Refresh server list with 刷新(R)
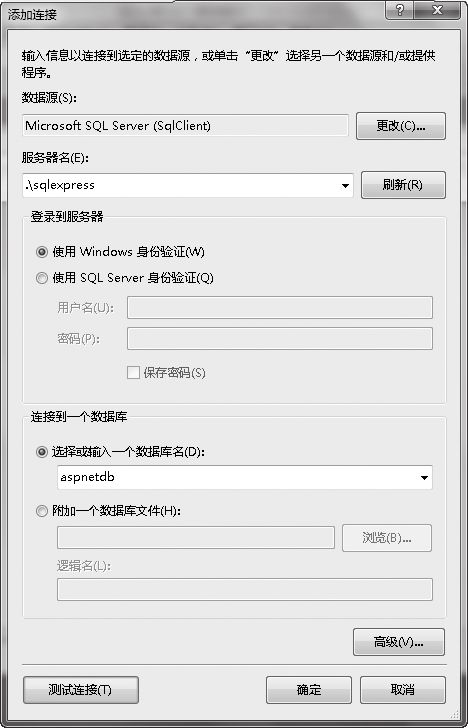 tap(403, 185)
